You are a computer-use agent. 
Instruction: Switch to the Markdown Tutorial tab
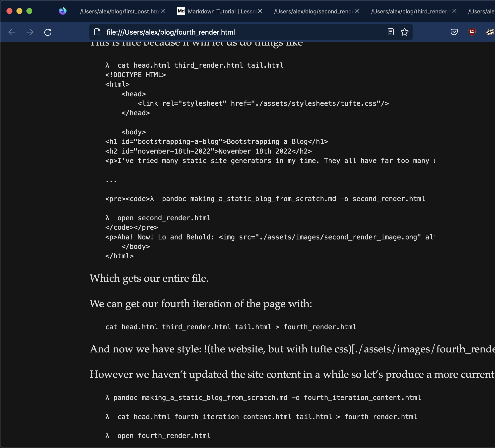tap(217, 11)
